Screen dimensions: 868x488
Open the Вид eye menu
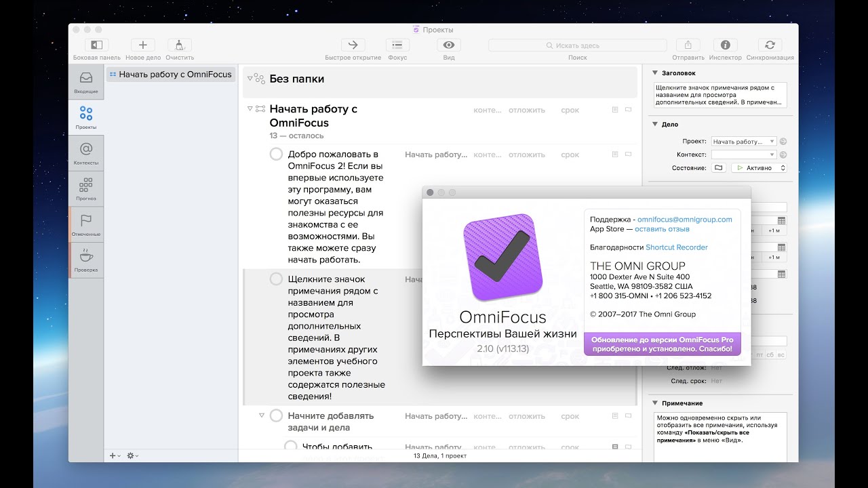tap(449, 45)
